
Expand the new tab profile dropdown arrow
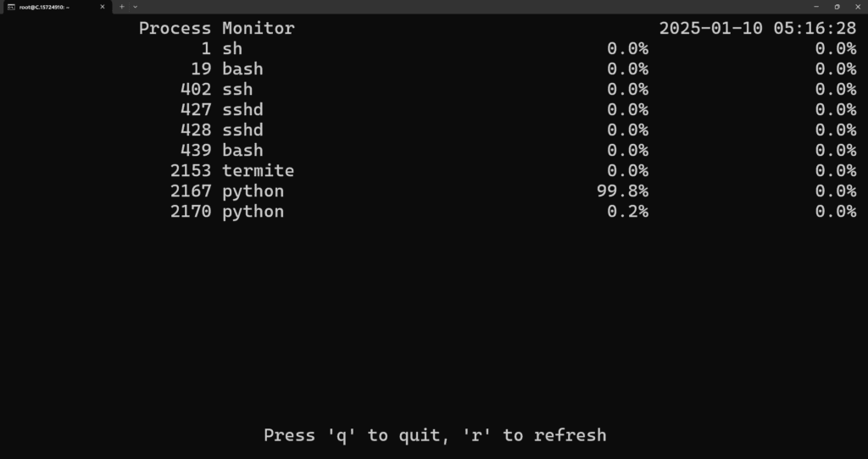click(135, 7)
